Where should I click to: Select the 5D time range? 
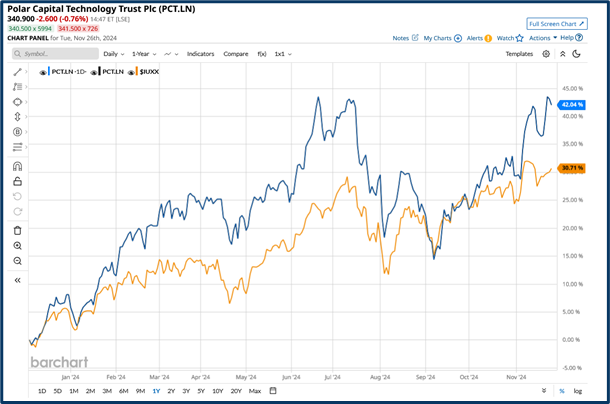coord(58,391)
